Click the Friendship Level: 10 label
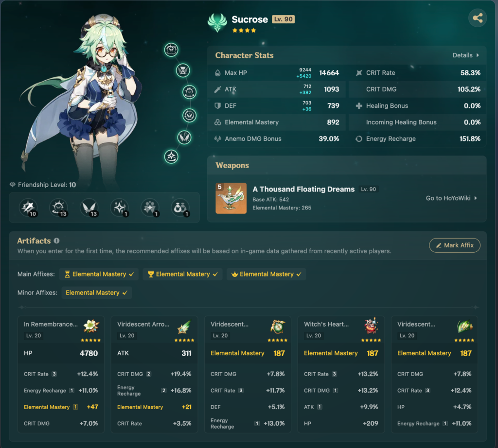The height and width of the screenshot is (448, 498). click(47, 185)
